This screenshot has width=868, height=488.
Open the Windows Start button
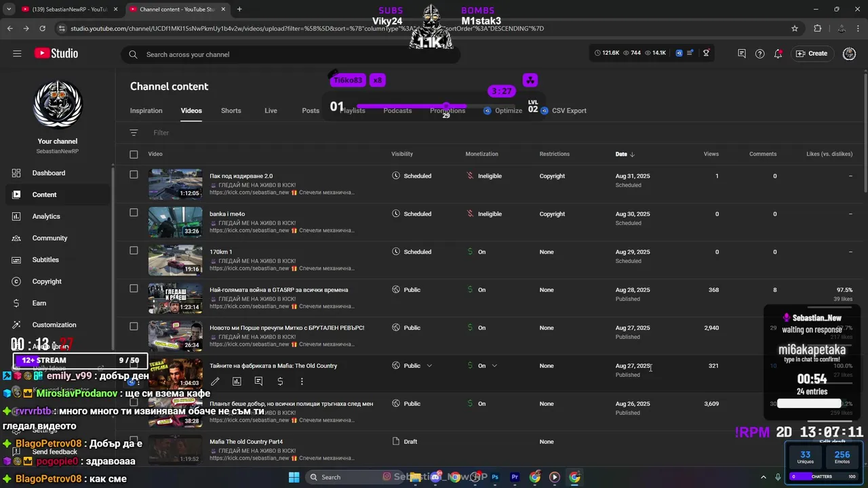294,477
